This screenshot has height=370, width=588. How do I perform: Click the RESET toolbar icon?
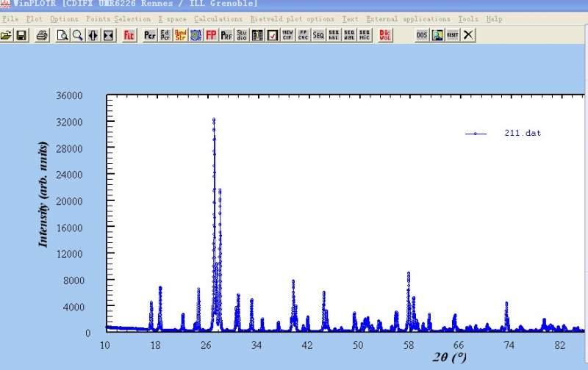453,35
